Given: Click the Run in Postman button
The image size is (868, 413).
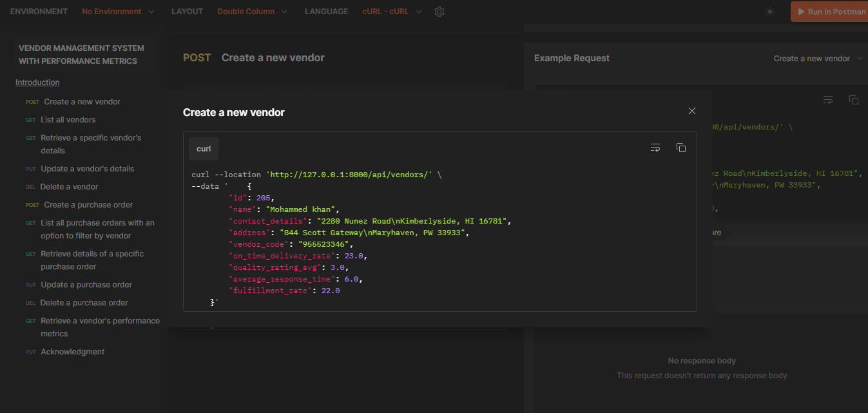Looking at the screenshot, I should coord(831,12).
